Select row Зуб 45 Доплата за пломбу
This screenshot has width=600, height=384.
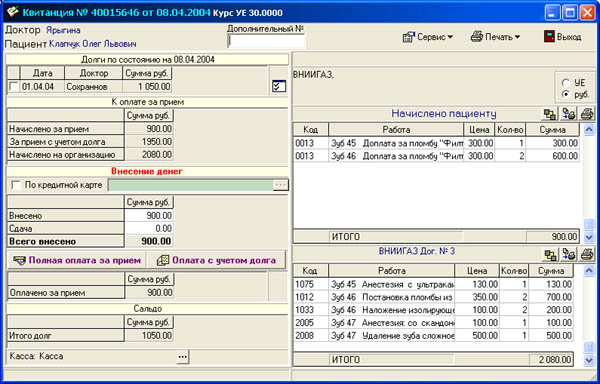click(x=437, y=143)
